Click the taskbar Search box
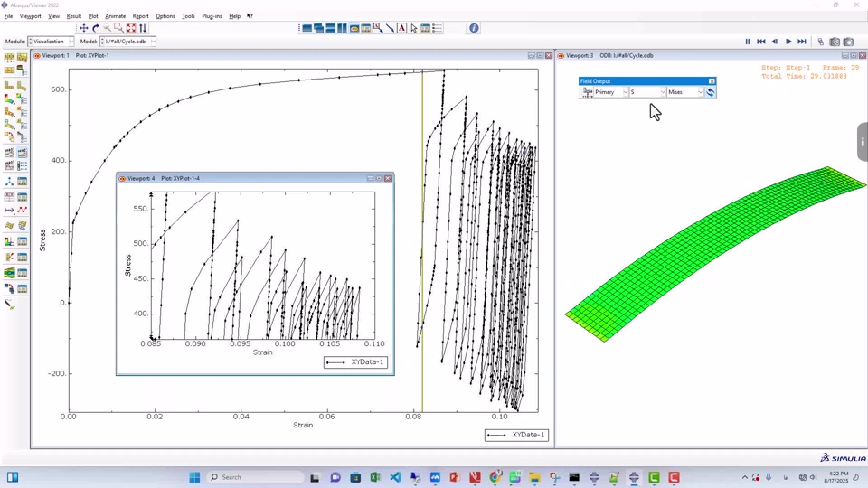Image resolution: width=868 pixels, height=488 pixels. pos(255,477)
